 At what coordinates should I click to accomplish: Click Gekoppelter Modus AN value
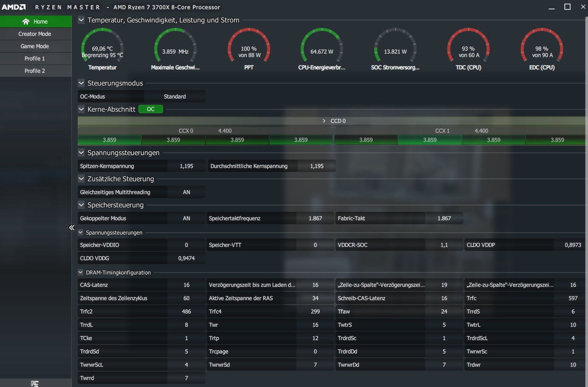[x=186, y=218]
